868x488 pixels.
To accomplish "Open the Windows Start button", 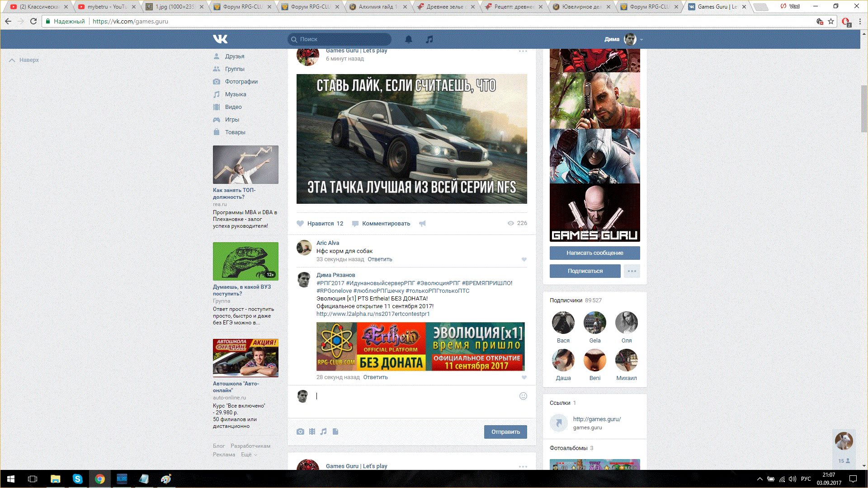I will pyautogui.click(x=11, y=479).
